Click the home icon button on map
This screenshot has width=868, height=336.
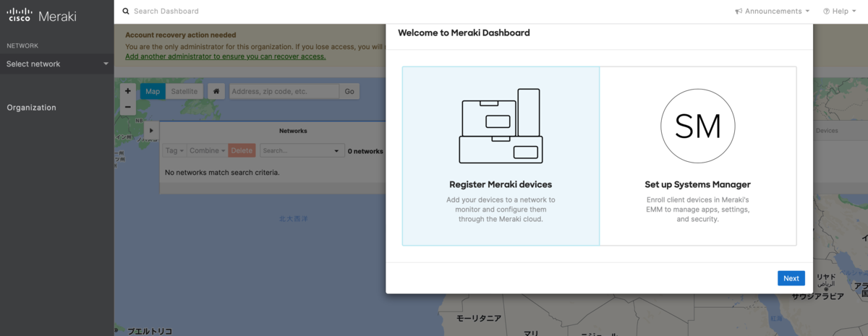click(216, 92)
